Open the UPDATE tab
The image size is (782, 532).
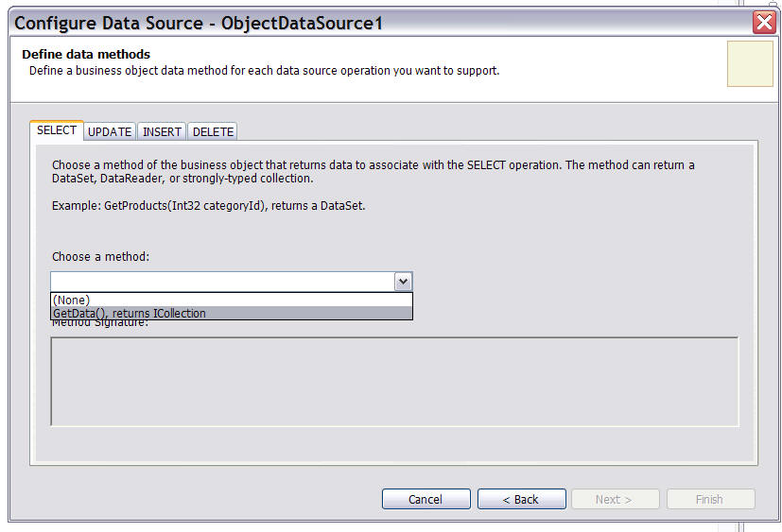point(110,132)
